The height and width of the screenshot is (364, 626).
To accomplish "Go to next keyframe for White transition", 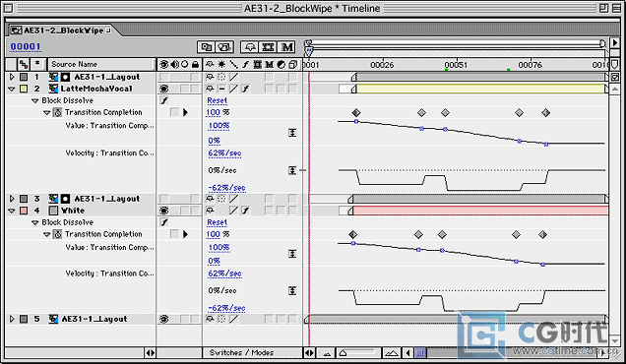I will pyautogui.click(x=185, y=234).
